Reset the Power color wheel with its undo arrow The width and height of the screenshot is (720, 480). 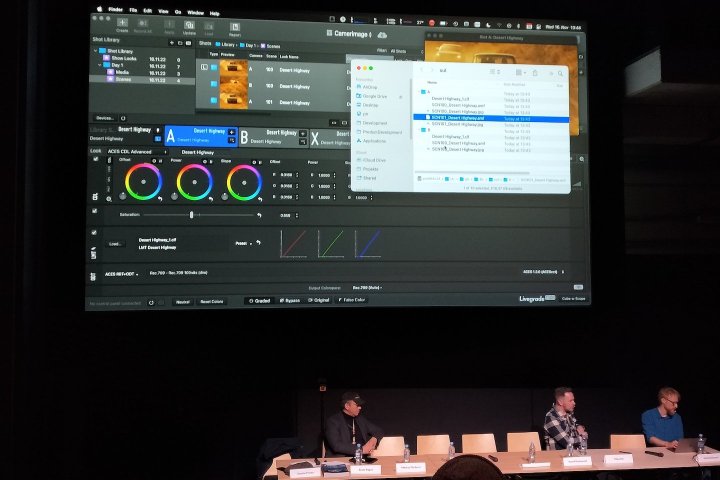point(211,199)
